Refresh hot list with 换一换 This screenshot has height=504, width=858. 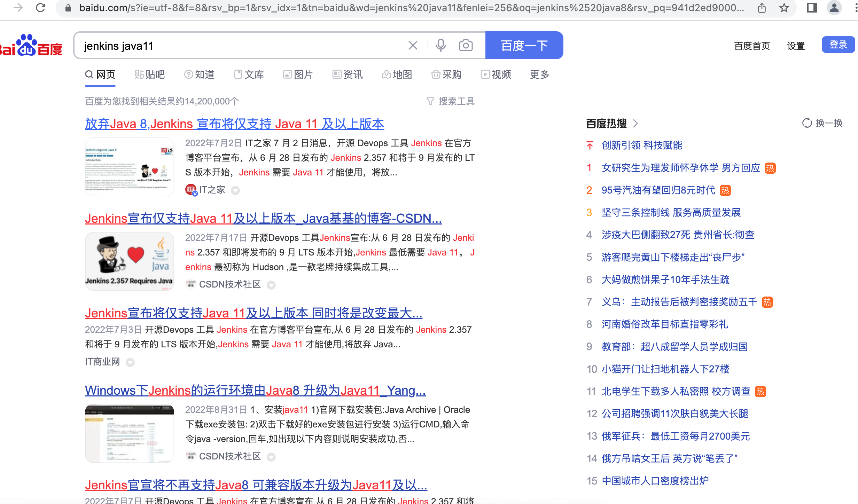click(x=822, y=123)
